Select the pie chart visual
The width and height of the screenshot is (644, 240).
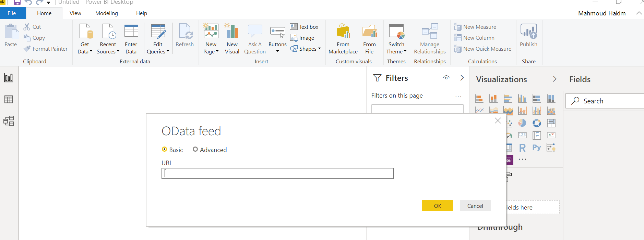coord(522,123)
